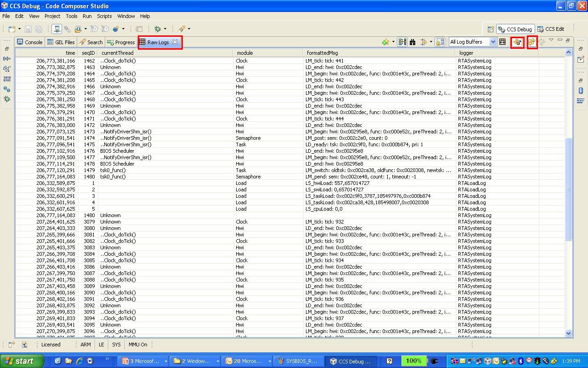Open the Scripts menu

104,16
